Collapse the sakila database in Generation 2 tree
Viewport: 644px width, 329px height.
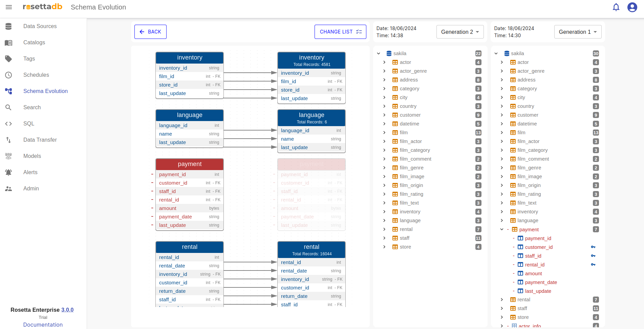pos(379,53)
